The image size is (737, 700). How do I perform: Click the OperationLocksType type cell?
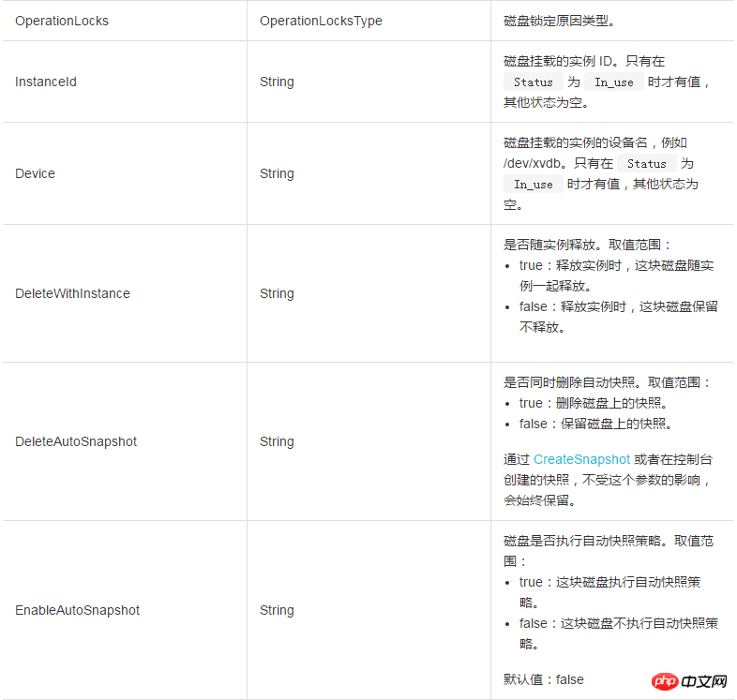(321, 21)
